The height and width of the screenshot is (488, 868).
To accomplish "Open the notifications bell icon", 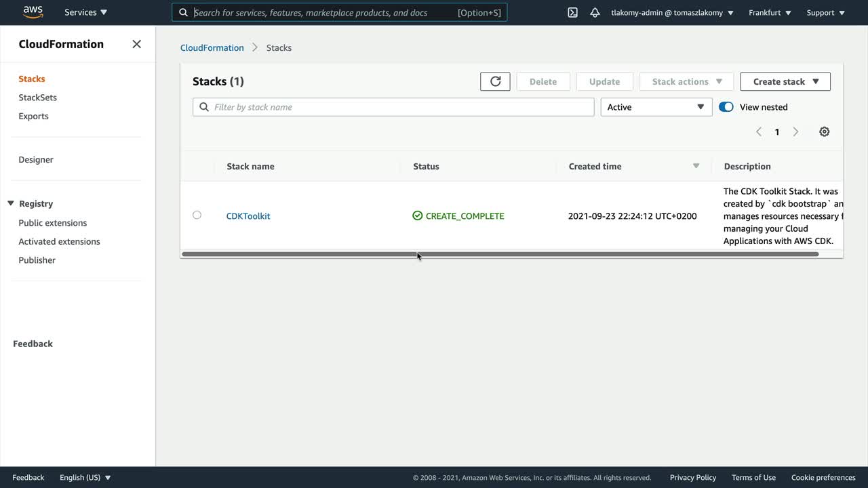I will [595, 12].
